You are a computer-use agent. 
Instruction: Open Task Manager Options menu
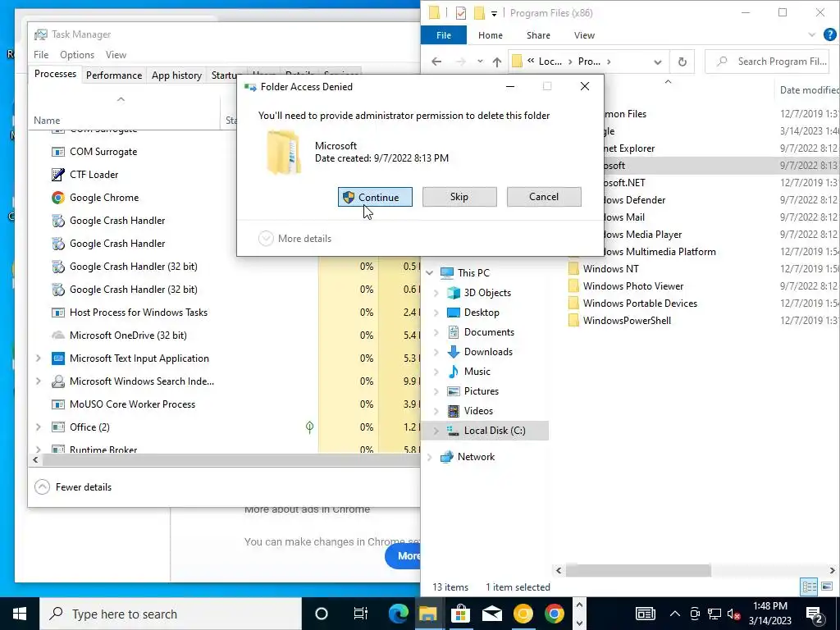coord(77,55)
